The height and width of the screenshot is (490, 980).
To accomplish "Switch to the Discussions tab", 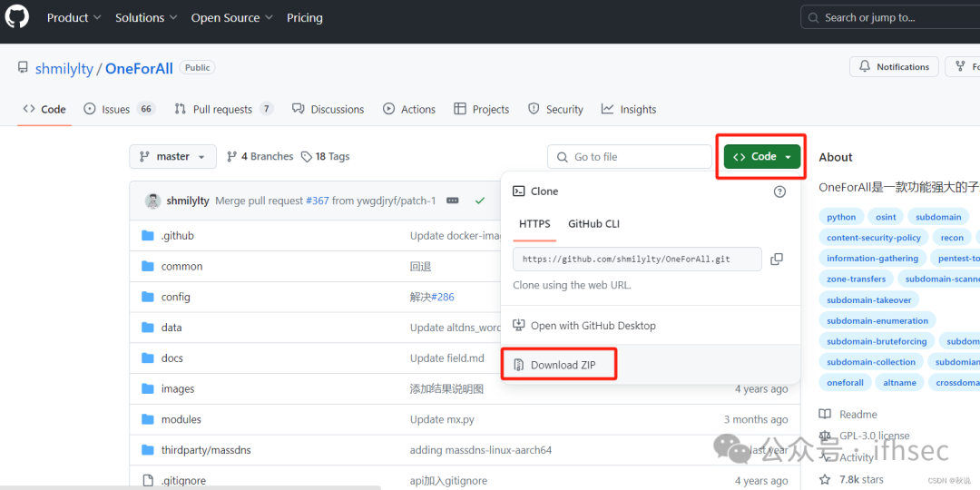I will pos(328,110).
